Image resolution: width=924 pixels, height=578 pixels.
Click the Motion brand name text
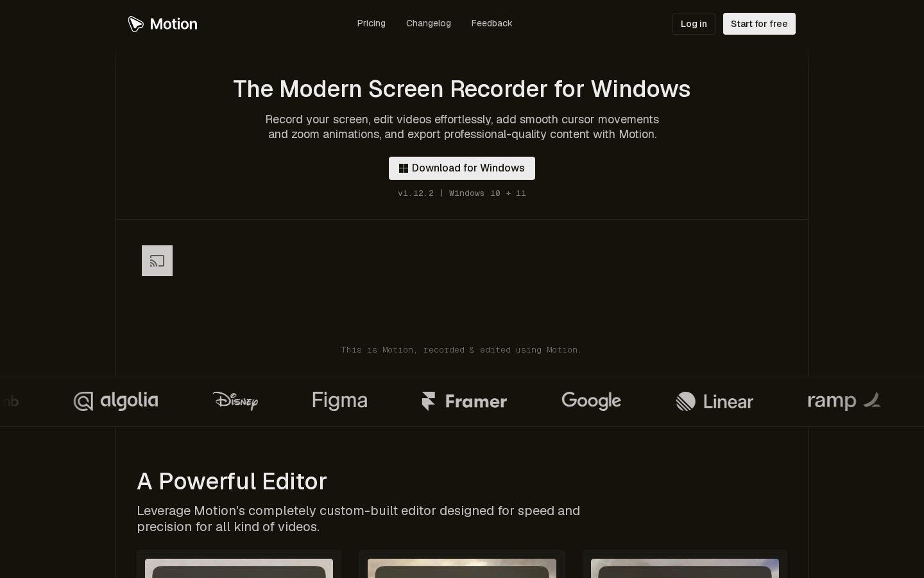(173, 24)
